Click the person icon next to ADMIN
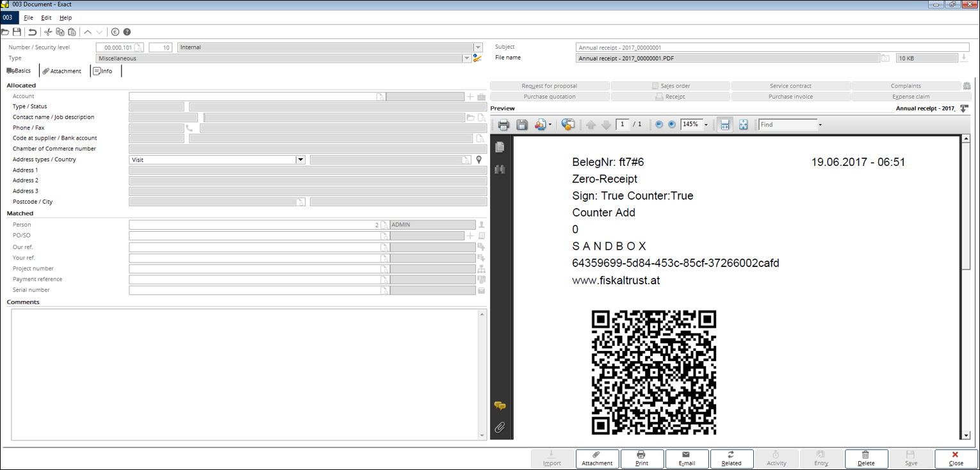The height and width of the screenshot is (470, 980). [482, 225]
